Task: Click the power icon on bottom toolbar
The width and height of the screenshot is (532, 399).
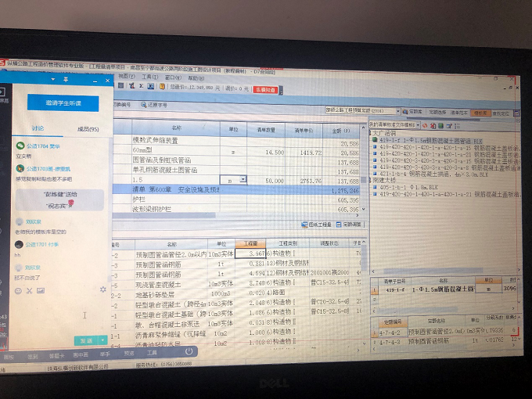Action: 189,352
